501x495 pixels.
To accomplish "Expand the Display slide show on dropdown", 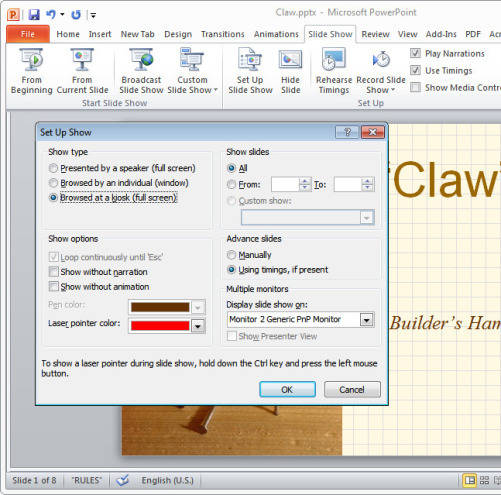I will click(x=367, y=320).
